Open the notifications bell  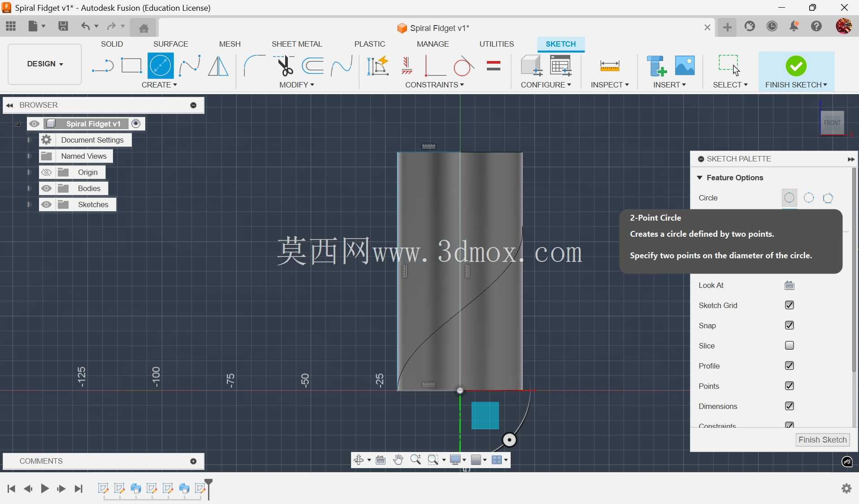794,26
